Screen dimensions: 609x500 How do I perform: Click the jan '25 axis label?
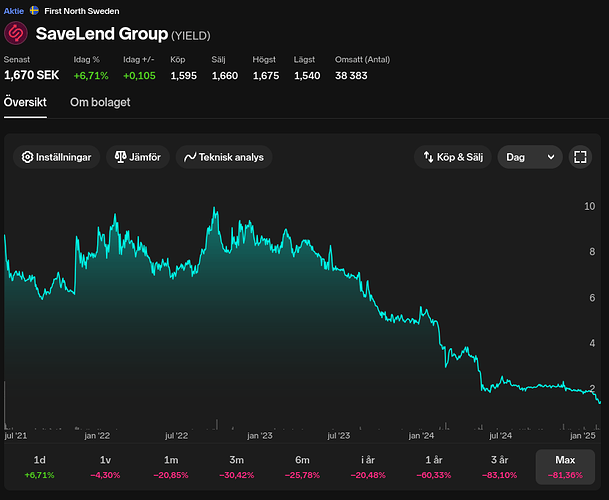tap(583, 436)
